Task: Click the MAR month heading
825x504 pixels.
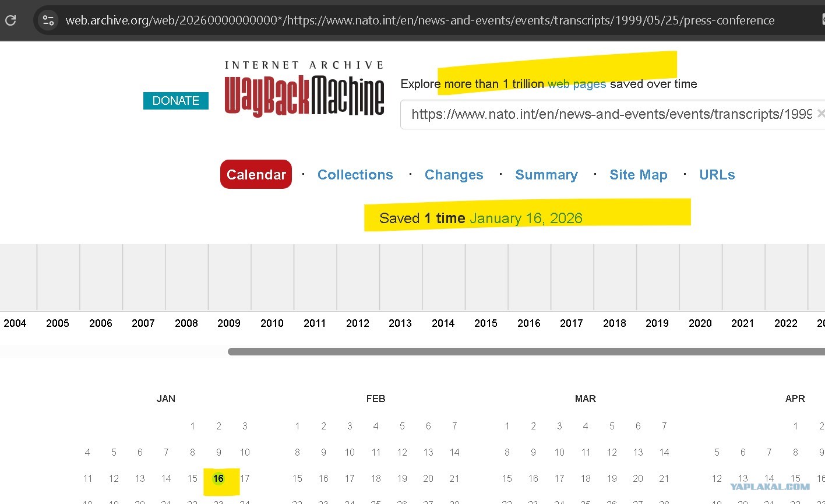Action: tap(586, 399)
